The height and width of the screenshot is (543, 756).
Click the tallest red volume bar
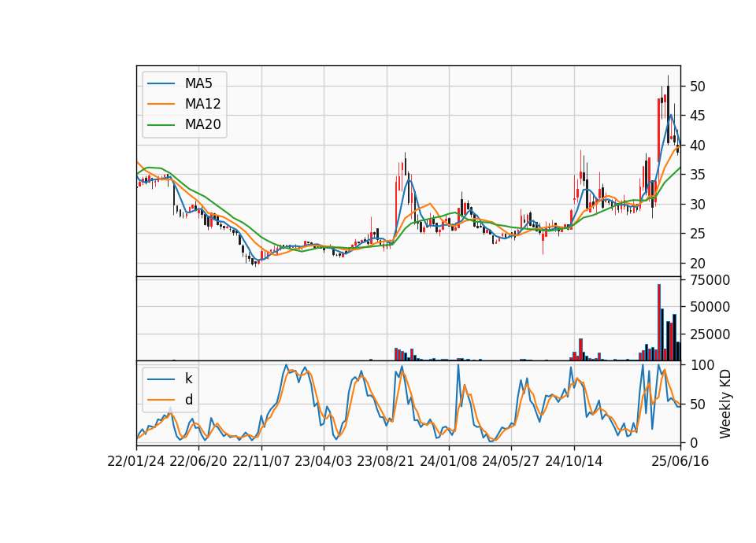[x=659, y=323]
